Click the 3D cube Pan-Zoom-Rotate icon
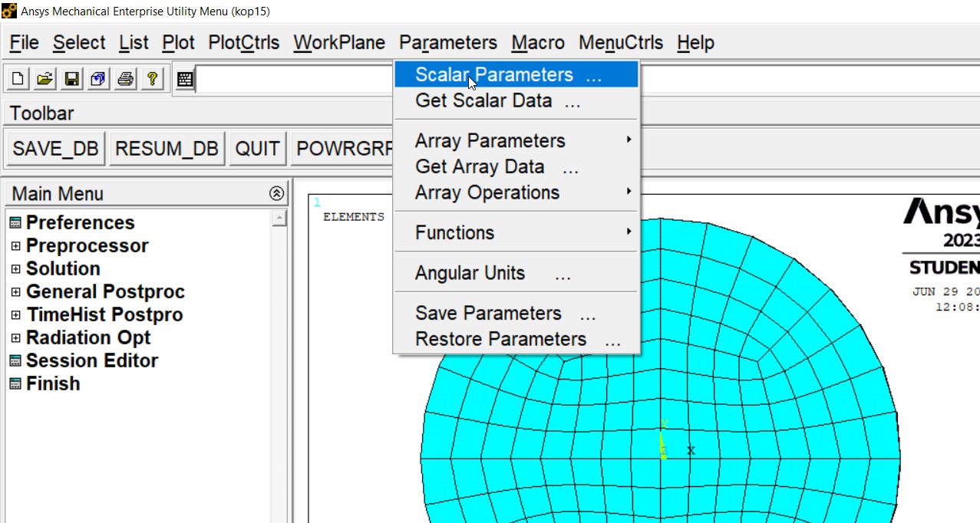 pos(99,79)
